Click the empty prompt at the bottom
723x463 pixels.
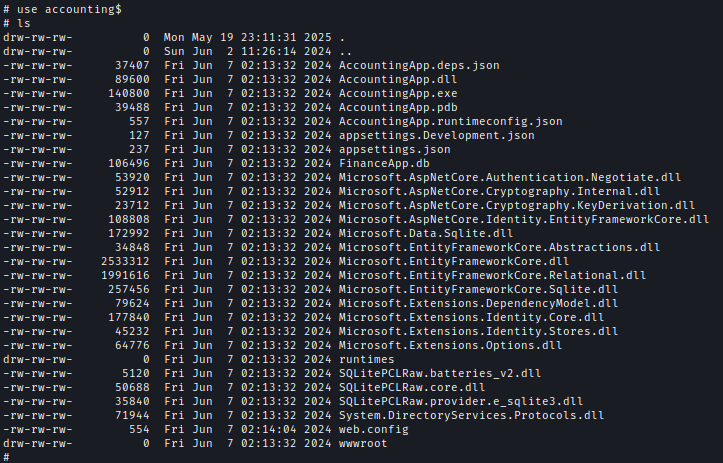pyautogui.click(x=6, y=457)
